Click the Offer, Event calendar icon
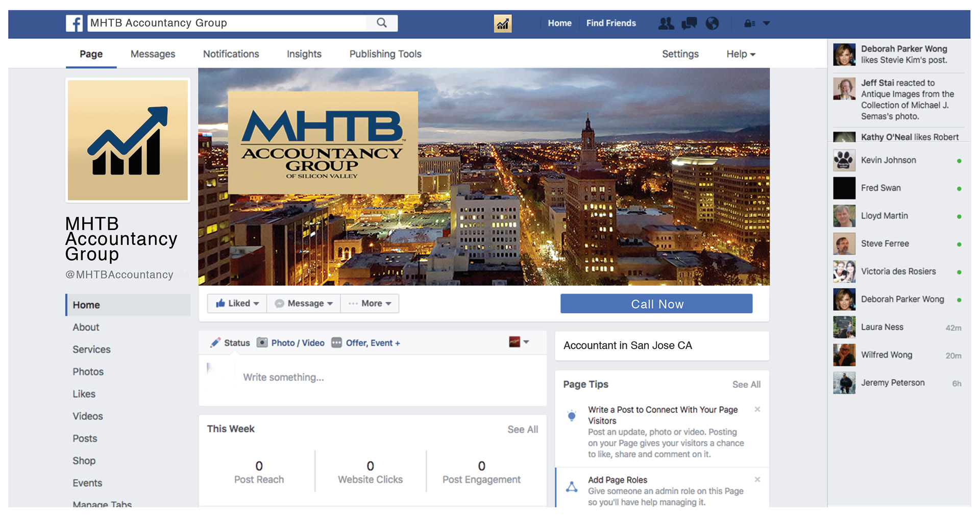 [x=336, y=342]
